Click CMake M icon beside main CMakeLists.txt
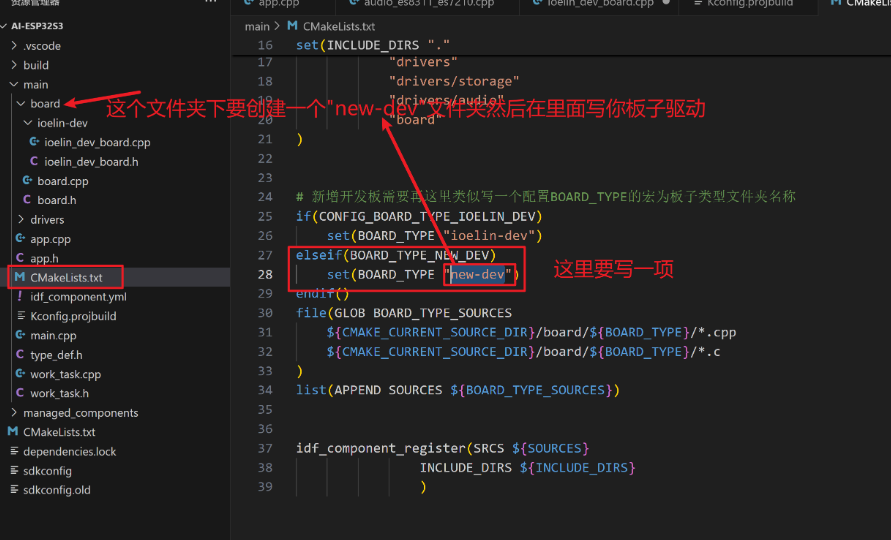Image resolution: width=891 pixels, height=540 pixels. pos(20,277)
